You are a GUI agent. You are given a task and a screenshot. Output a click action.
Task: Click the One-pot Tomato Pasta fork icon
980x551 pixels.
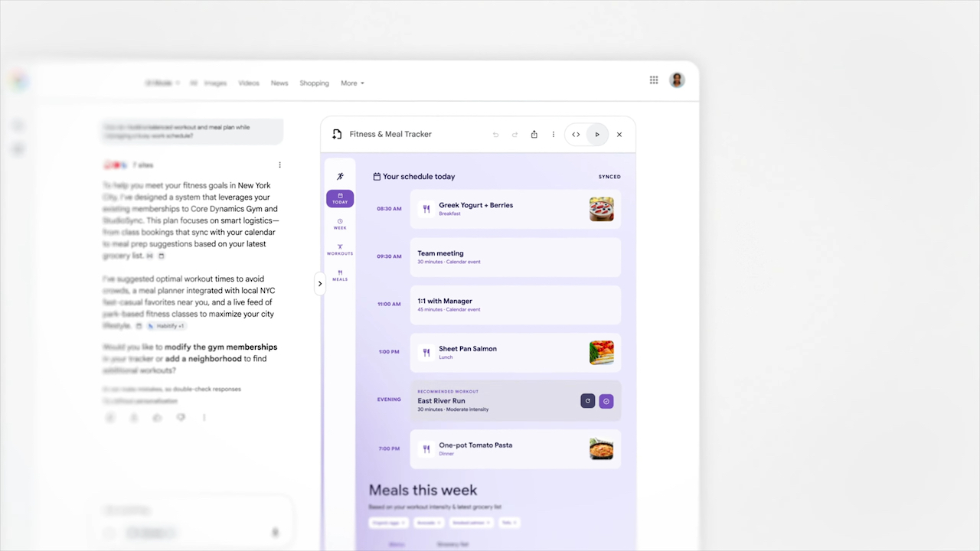click(x=426, y=448)
